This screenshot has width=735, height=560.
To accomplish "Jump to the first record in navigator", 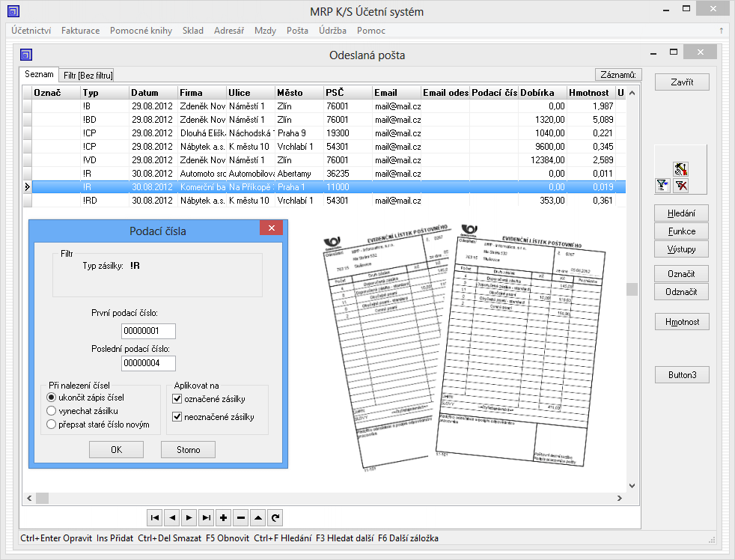I will click(x=155, y=518).
